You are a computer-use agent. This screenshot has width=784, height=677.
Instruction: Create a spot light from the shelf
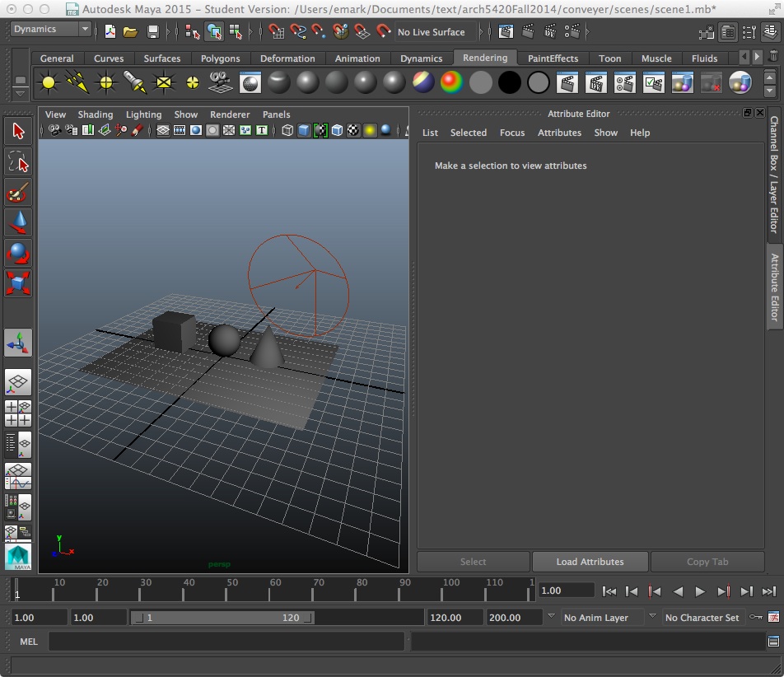135,82
